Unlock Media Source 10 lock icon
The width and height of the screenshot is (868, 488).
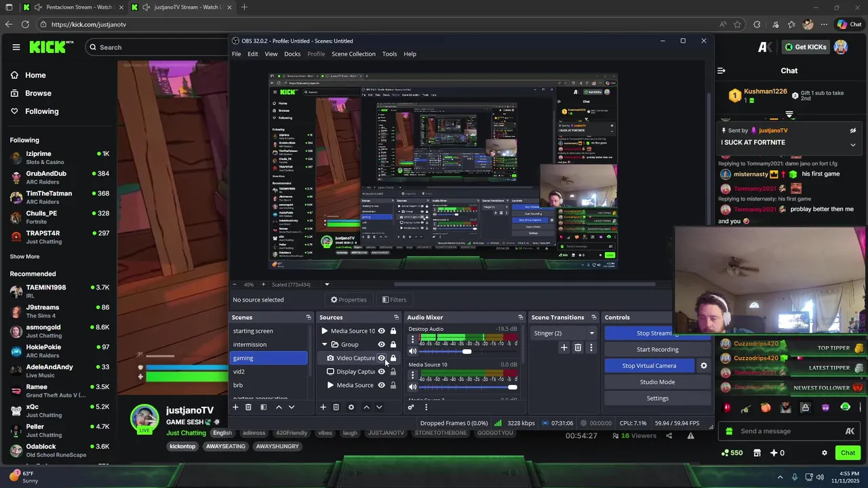click(393, 331)
